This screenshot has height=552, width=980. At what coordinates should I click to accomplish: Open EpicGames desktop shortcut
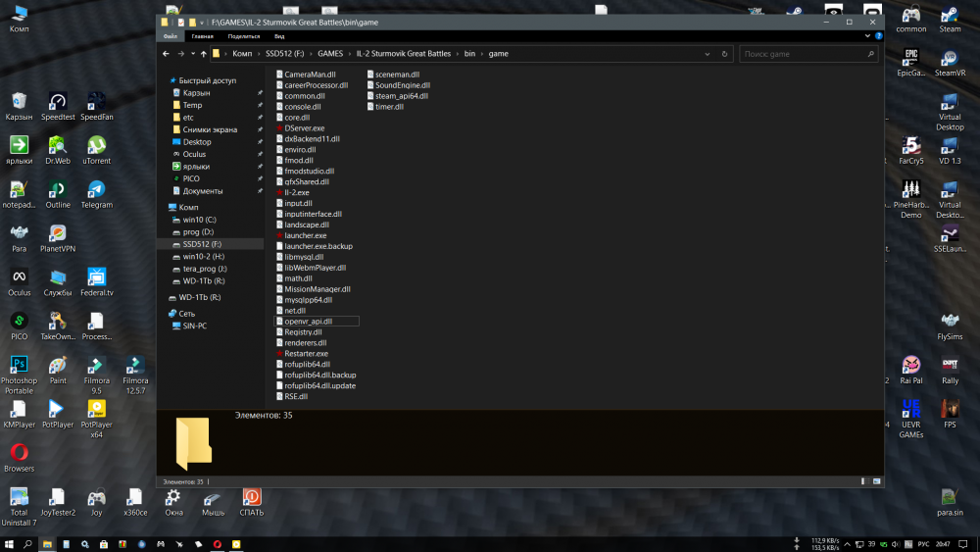tap(910, 63)
